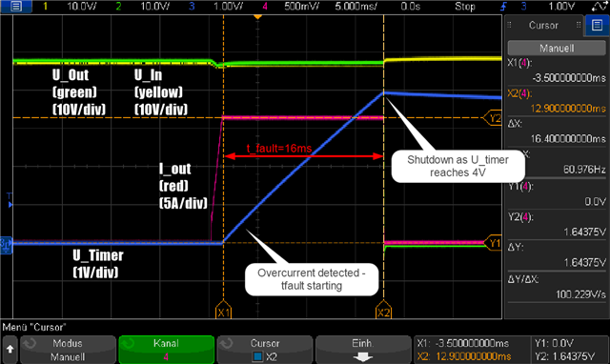Image resolution: width=610 pixels, height=364 pixels.
Task: Select the X1 cursor marker at bottom
Action: coord(223,310)
